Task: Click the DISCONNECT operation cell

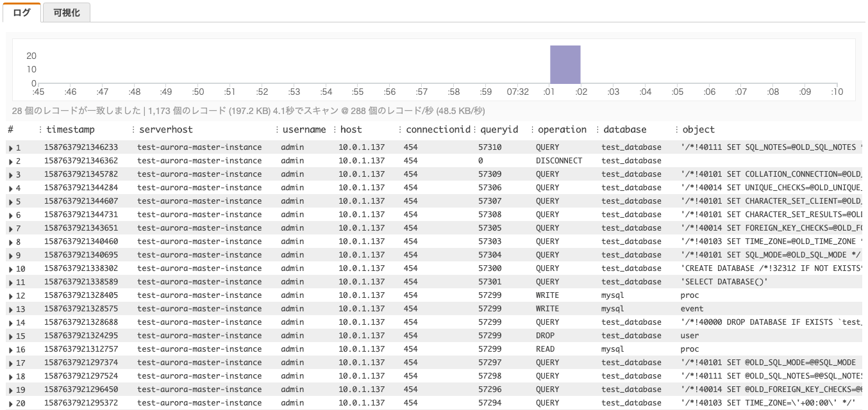Action: pyautogui.click(x=559, y=161)
